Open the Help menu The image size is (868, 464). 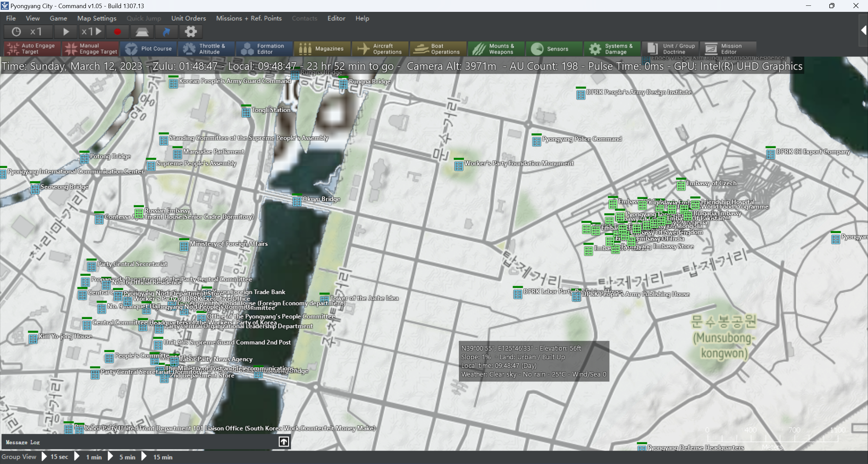coord(362,18)
